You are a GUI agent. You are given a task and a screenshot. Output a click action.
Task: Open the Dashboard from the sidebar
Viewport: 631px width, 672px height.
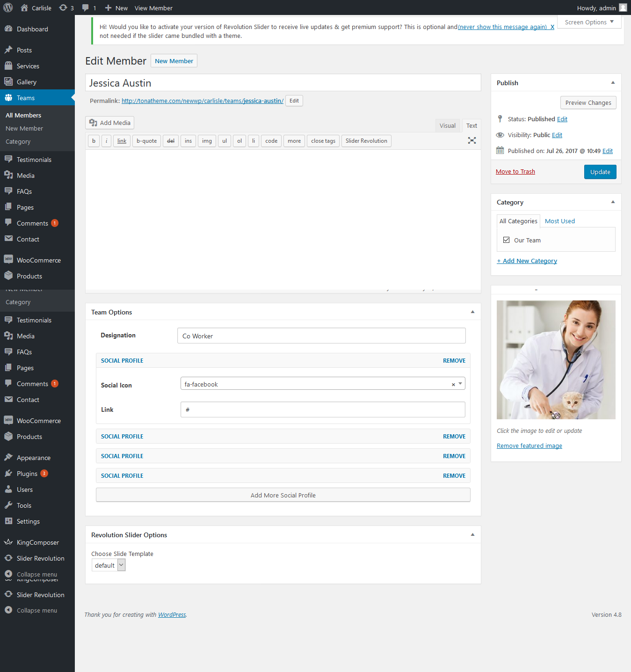click(32, 29)
